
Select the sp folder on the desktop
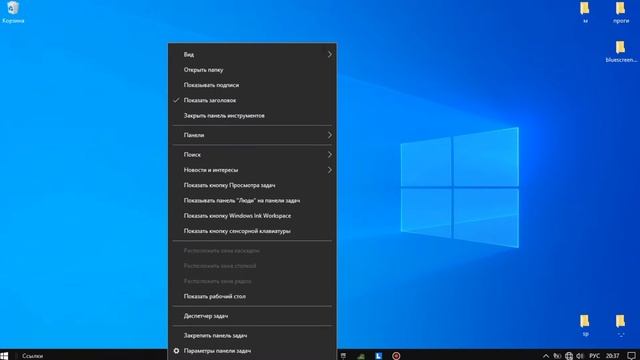click(585, 325)
